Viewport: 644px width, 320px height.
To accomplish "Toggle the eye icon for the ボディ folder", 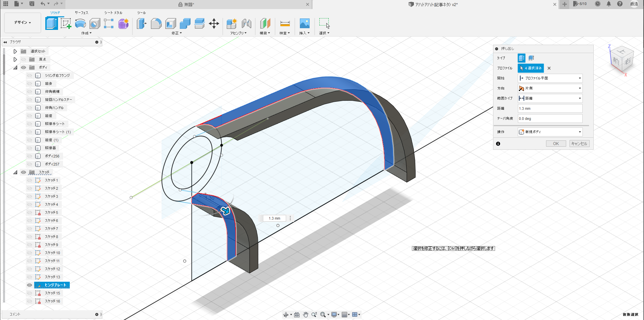I will point(23,67).
